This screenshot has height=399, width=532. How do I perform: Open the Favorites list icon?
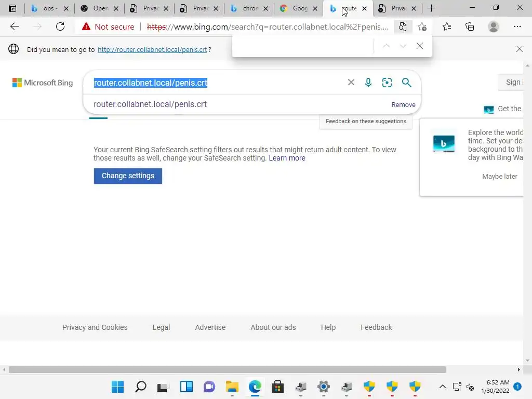[447, 26]
